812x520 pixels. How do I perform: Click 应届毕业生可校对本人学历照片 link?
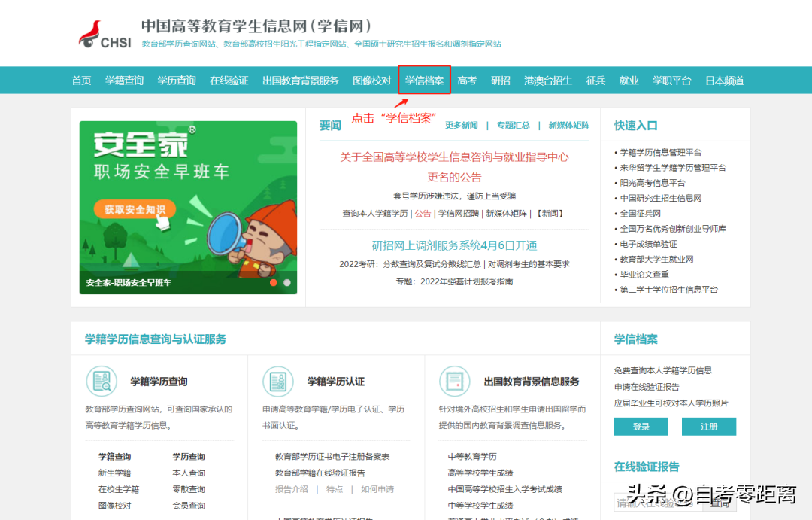point(671,403)
